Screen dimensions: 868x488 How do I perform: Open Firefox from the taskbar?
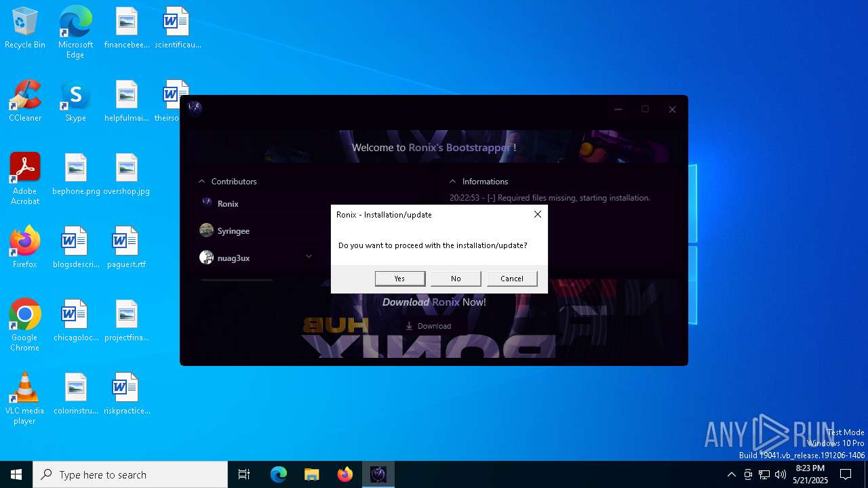(x=345, y=474)
